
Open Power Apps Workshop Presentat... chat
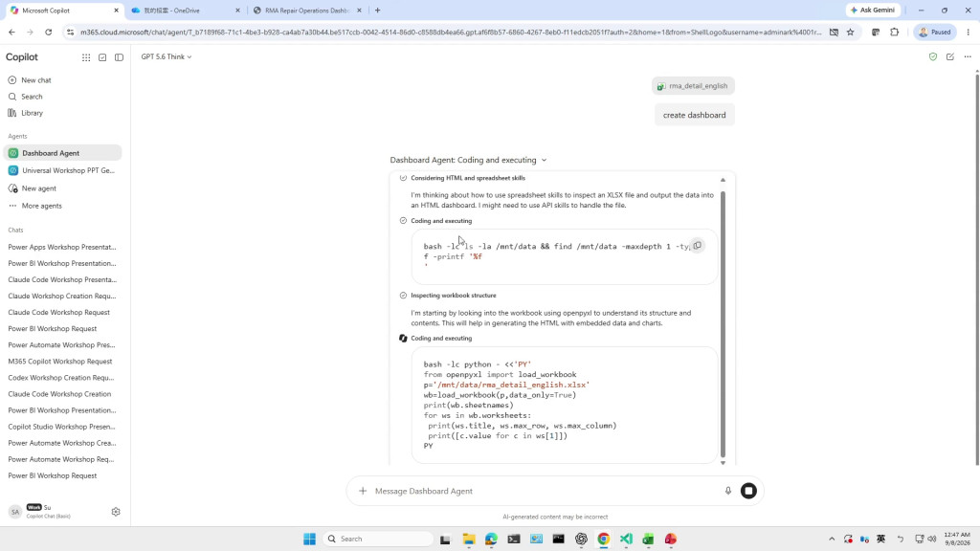click(62, 247)
